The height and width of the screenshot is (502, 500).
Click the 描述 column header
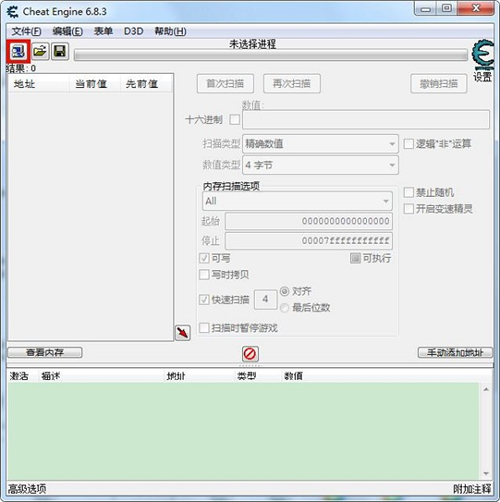point(51,376)
